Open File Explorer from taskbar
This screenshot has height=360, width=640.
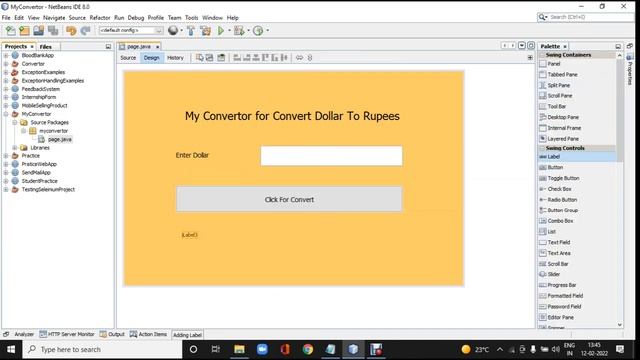pos(239,349)
